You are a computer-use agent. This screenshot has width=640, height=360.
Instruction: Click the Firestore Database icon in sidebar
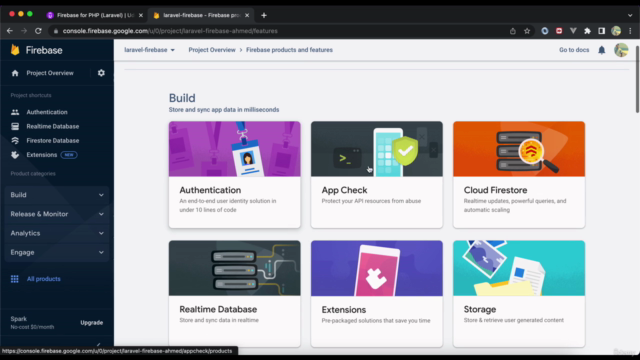[x=15, y=140]
